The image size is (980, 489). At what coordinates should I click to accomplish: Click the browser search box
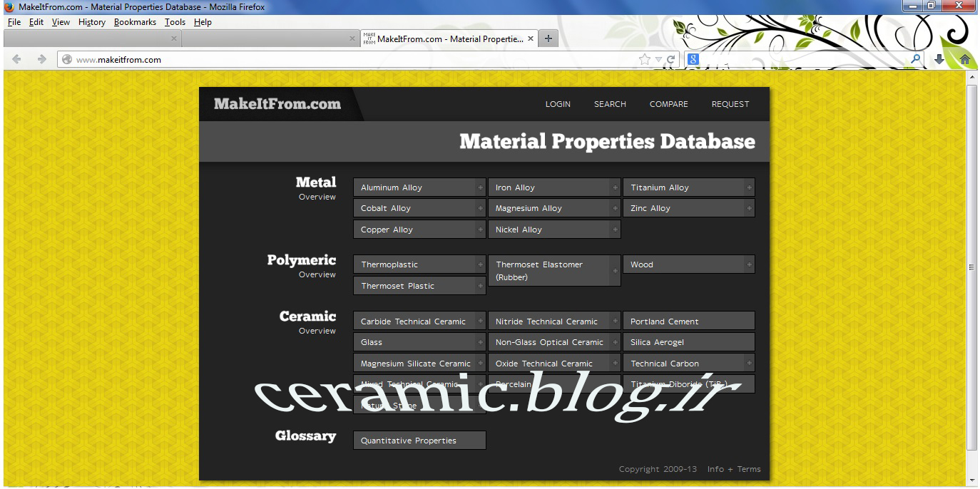pos(805,60)
